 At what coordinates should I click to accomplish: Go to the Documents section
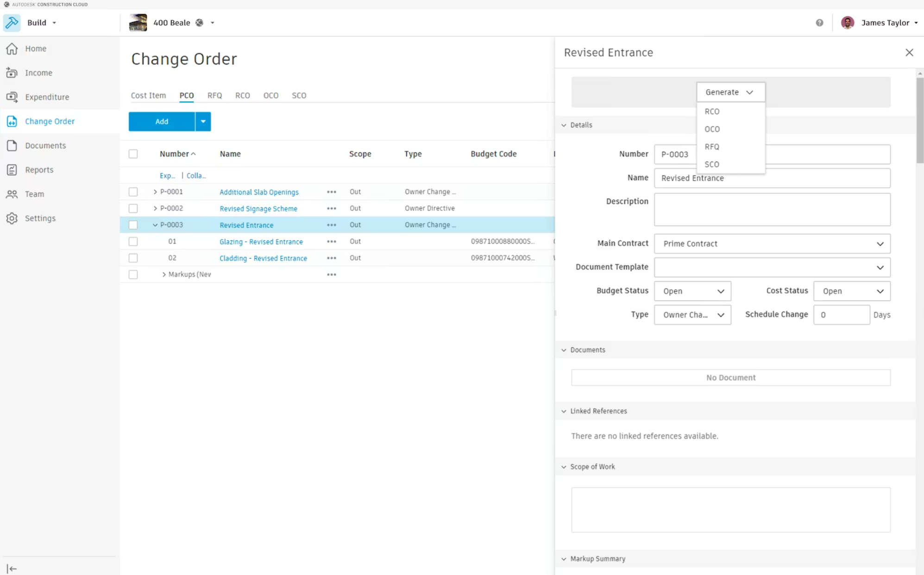tap(45, 145)
